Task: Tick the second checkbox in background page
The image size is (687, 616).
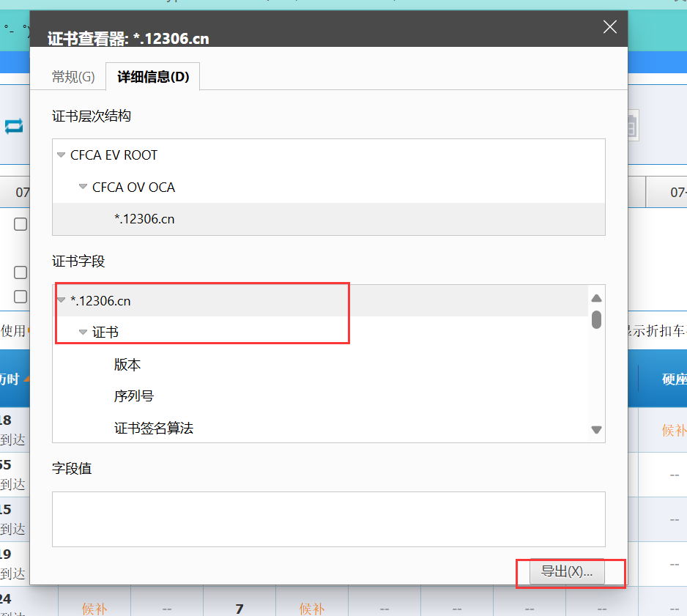Action: coord(21,272)
